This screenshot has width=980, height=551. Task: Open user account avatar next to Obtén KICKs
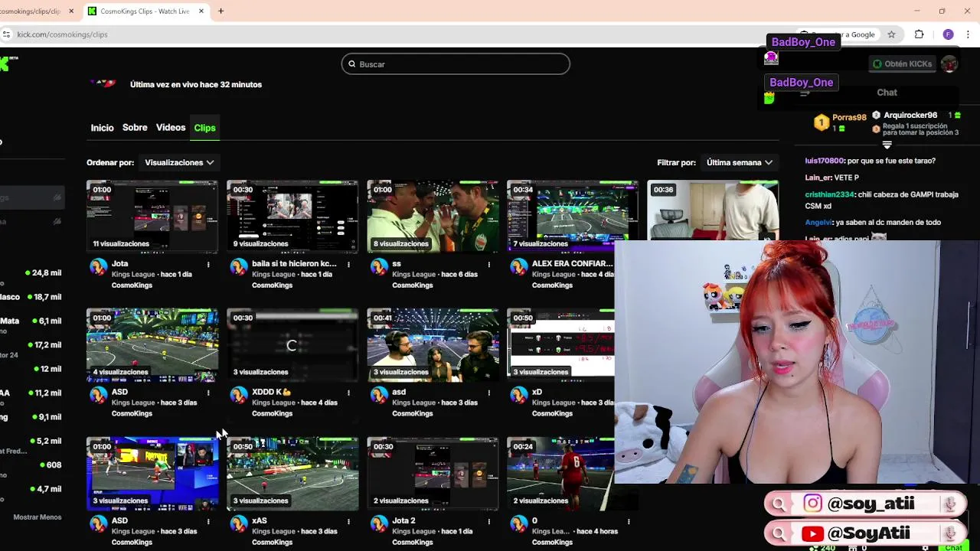coord(949,64)
